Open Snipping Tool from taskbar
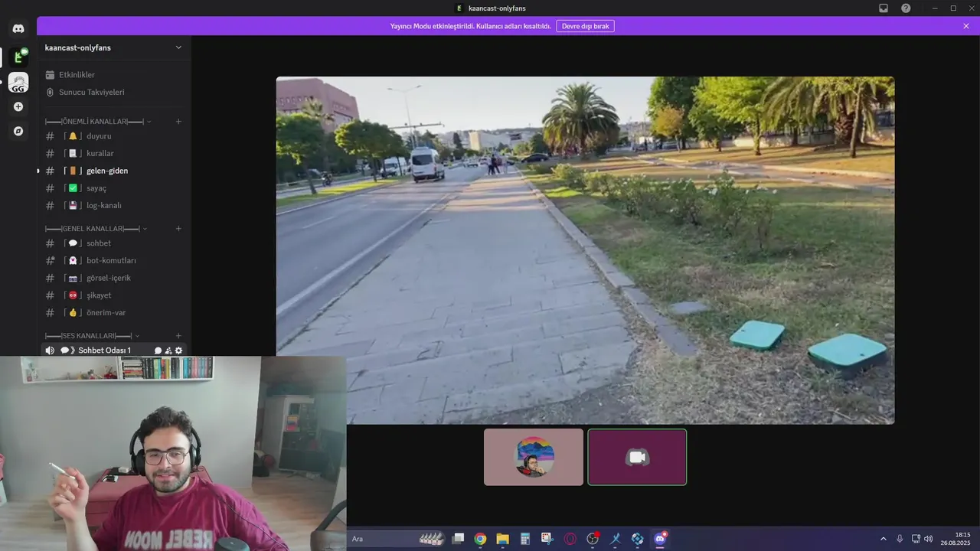The width and height of the screenshot is (980, 551). [547, 539]
